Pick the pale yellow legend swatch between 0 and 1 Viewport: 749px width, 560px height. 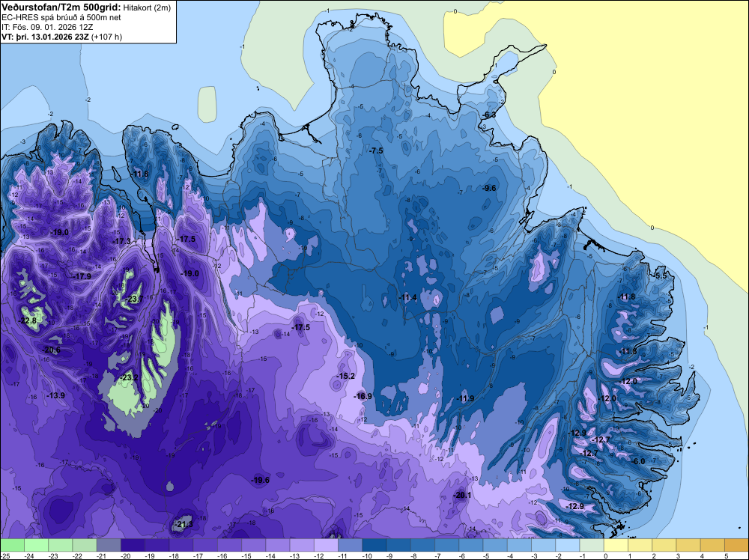coord(616,545)
